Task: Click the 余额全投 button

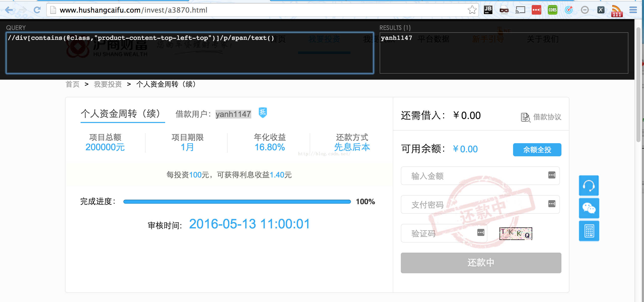Action: pos(537,150)
